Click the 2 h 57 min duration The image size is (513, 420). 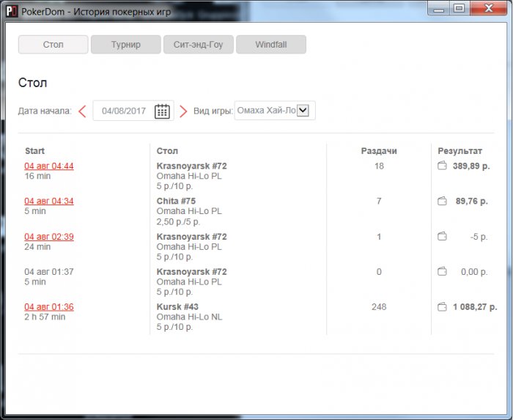coord(45,317)
